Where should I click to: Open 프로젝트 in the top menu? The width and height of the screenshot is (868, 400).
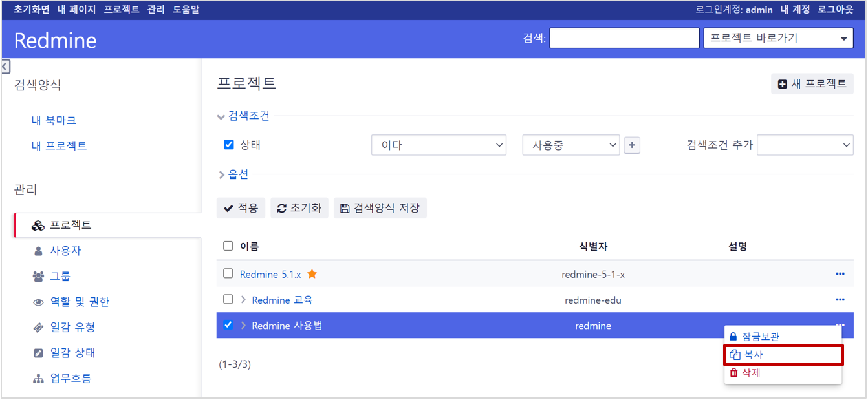pyautogui.click(x=122, y=10)
